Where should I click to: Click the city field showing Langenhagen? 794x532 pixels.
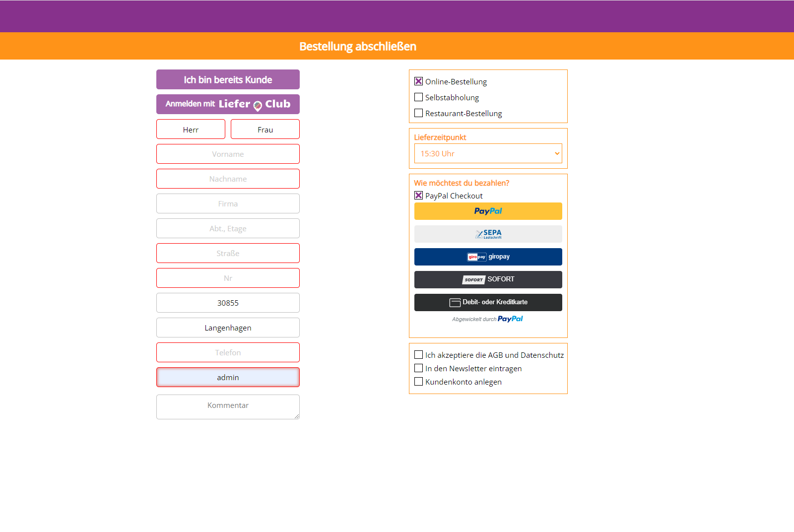point(228,328)
